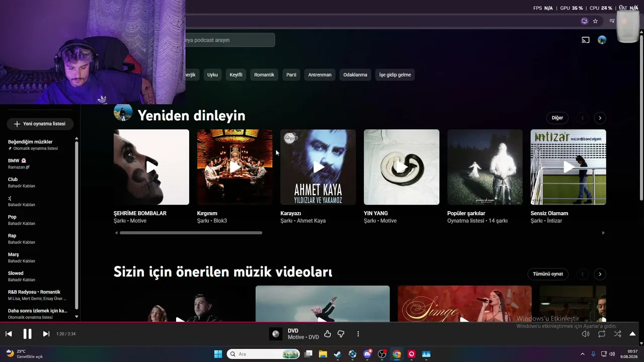Select the Uyku mood chip

tap(212, 75)
